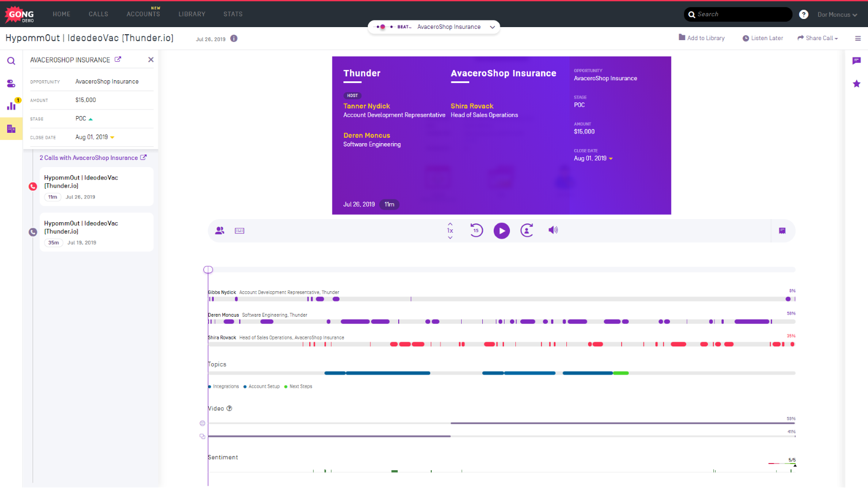
Task: Open the Share Call dropdown
Action: (x=818, y=38)
